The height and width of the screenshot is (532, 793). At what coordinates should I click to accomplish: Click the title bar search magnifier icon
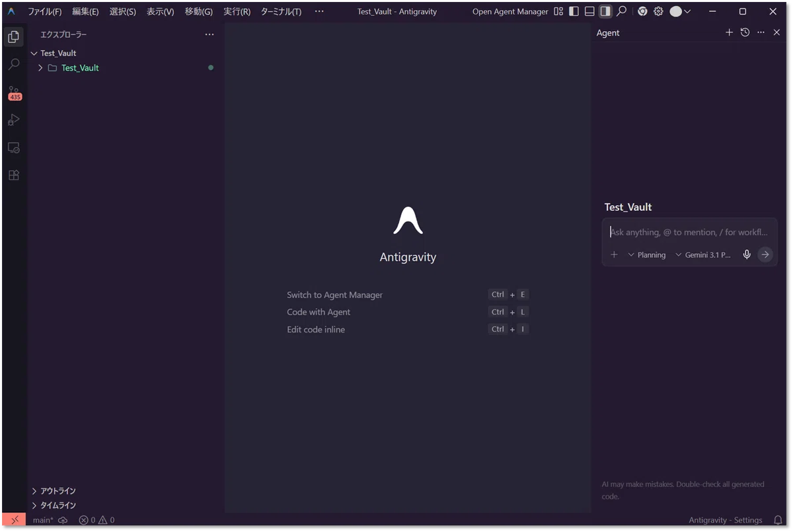point(621,11)
